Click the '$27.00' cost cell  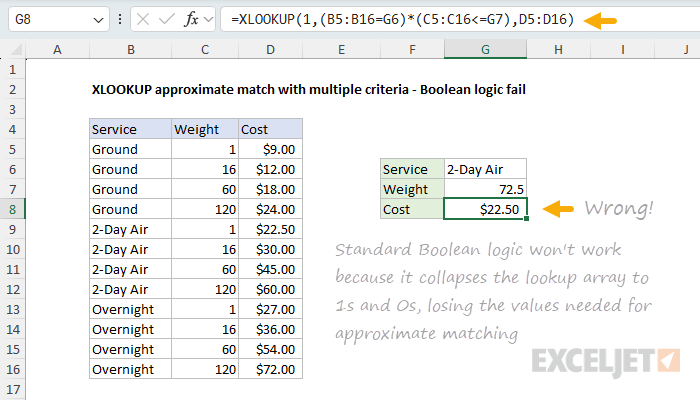271,309
